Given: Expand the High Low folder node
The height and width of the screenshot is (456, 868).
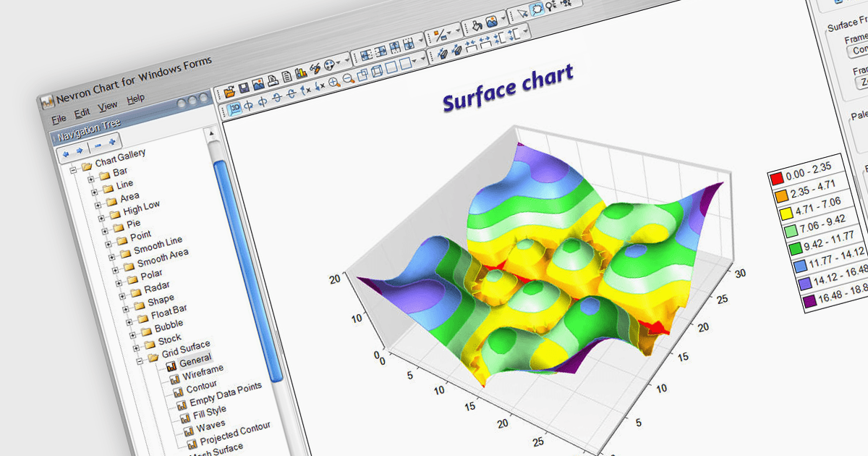Looking at the screenshot, I should [101, 218].
